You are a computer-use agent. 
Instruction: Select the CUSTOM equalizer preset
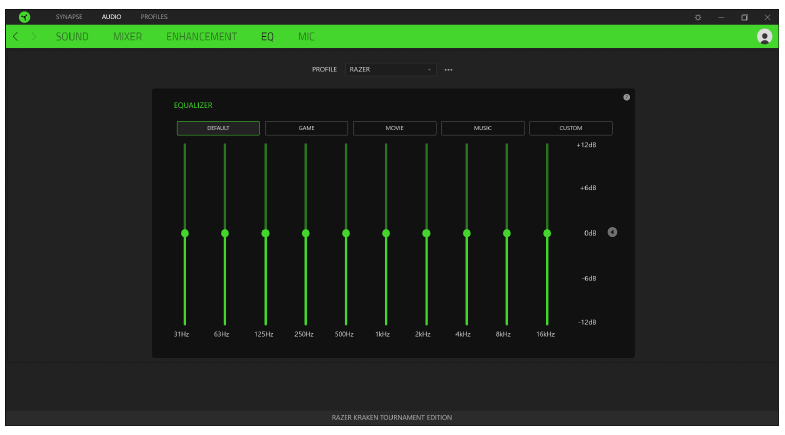tap(571, 128)
